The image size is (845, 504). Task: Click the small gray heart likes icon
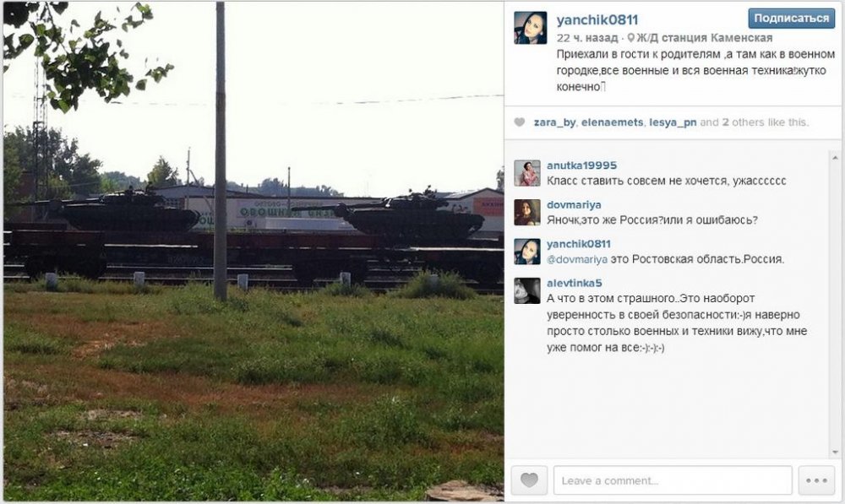(x=520, y=122)
